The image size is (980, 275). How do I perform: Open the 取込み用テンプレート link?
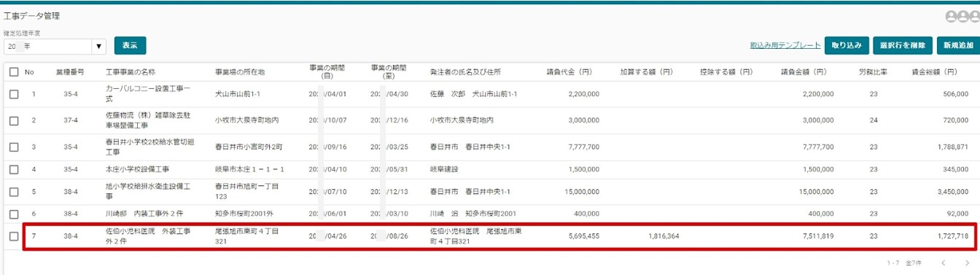[x=785, y=45]
